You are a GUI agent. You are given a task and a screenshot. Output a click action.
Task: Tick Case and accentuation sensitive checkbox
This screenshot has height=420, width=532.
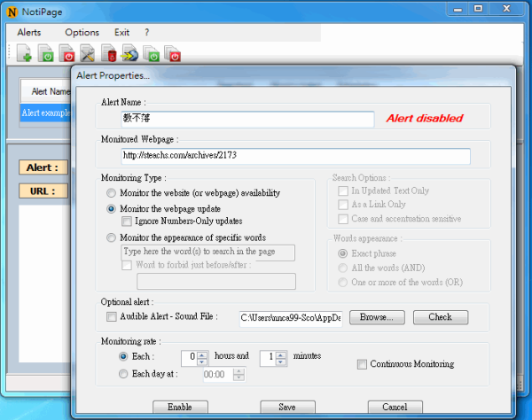(x=343, y=219)
